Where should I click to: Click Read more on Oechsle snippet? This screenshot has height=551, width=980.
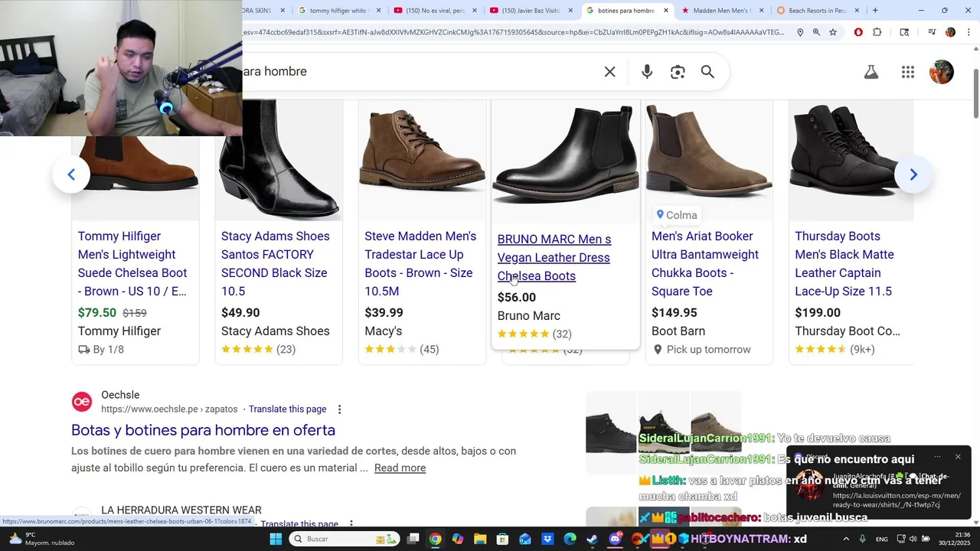400,468
